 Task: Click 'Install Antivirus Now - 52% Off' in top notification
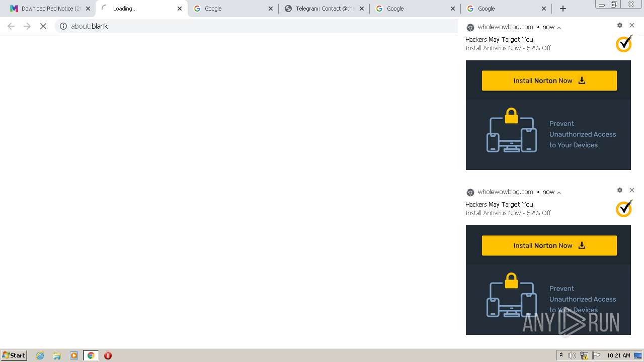pos(508,48)
